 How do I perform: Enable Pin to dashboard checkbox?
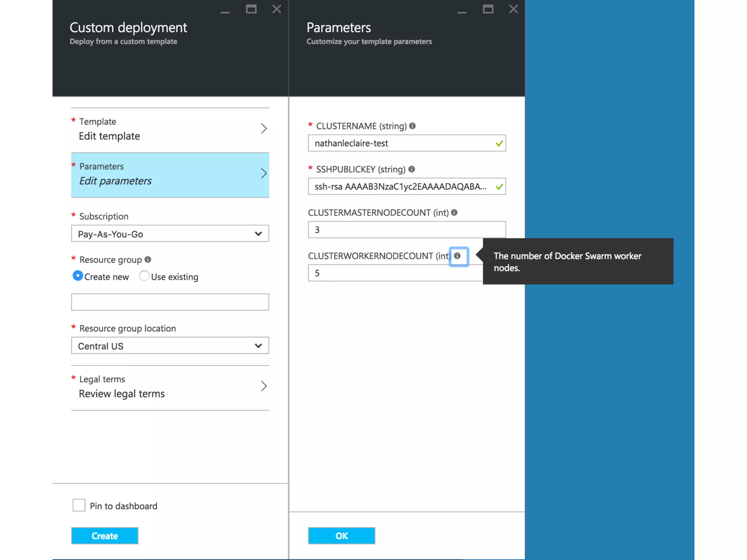[x=79, y=505]
